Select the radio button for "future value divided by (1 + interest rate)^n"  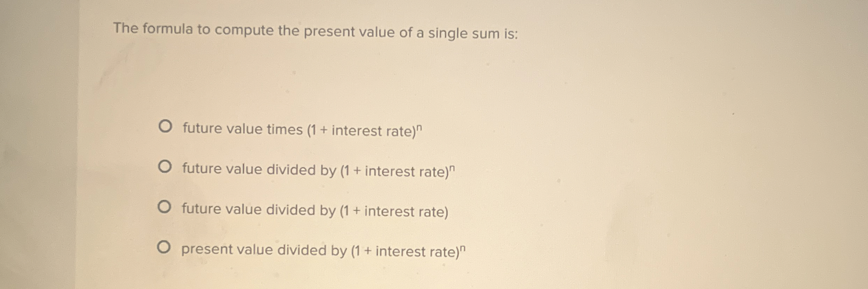pos(165,166)
